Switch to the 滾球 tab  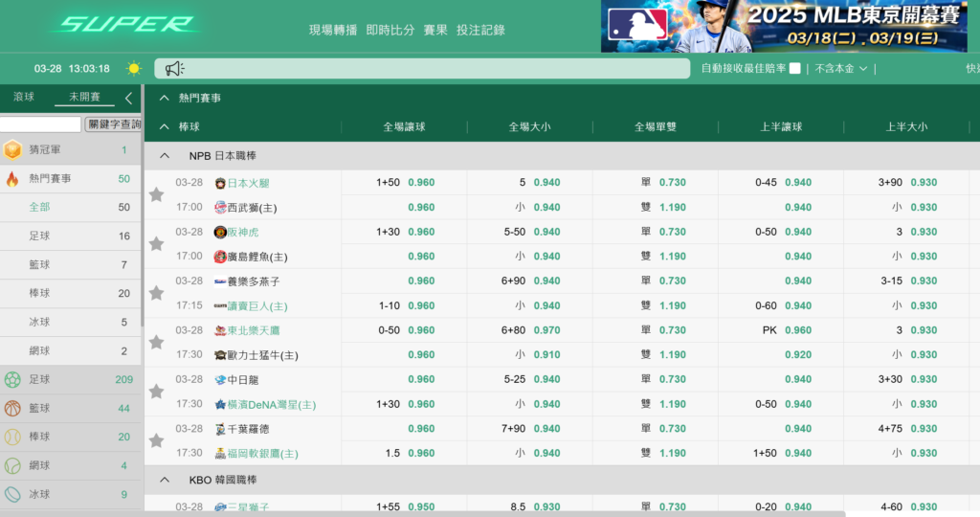(x=23, y=98)
